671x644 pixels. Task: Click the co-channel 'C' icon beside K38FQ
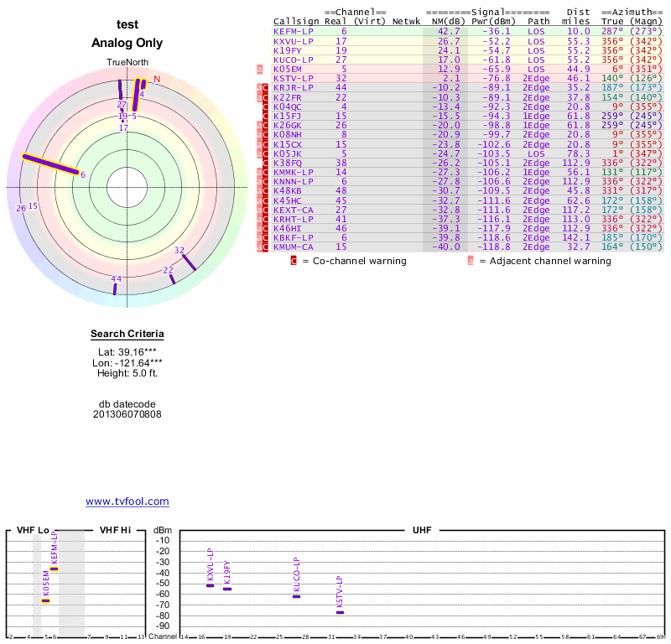(x=266, y=163)
